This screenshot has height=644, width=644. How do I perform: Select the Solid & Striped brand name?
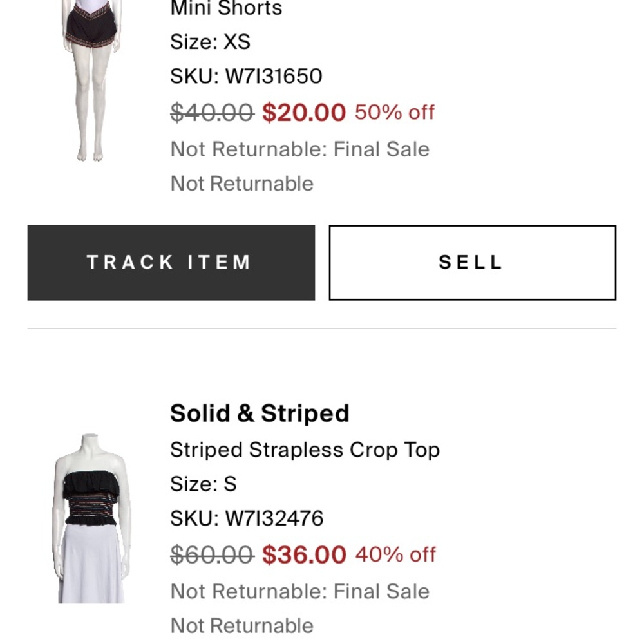pyautogui.click(x=259, y=413)
